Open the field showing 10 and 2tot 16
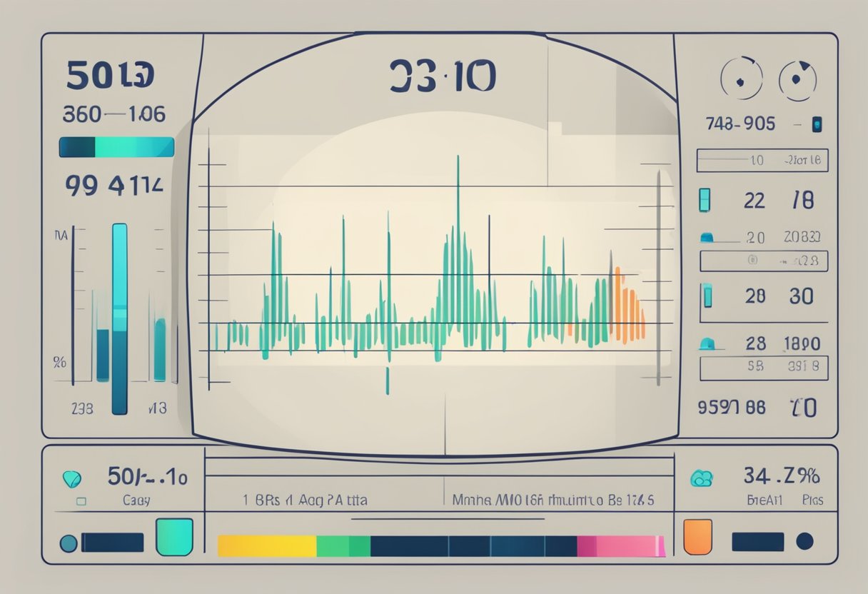The width and height of the screenshot is (868, 594). 762,161
